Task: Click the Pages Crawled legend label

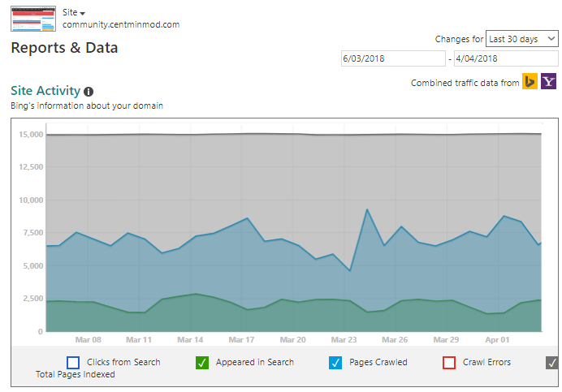Action: 378,362
